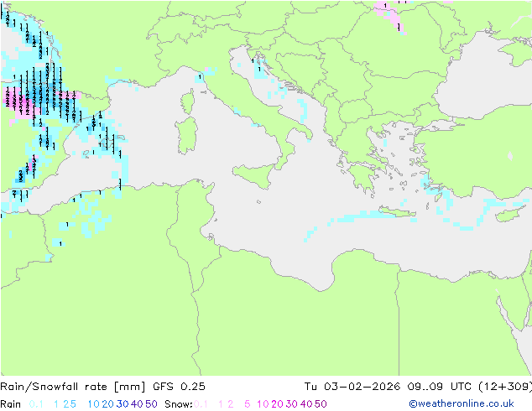
Task: Pick the Snow legend 20 color value
Action: pyautogui.click(x=277, y=404)
